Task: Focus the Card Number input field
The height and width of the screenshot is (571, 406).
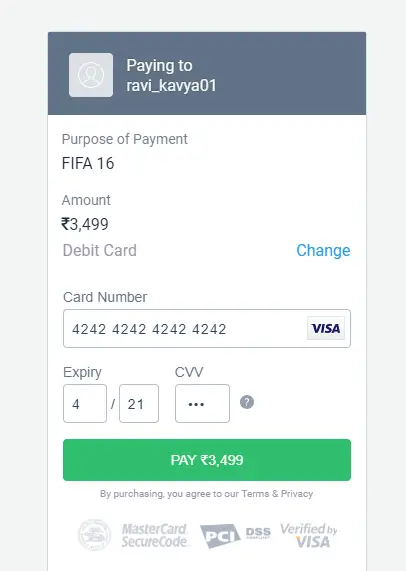Action: pyautogui.click(x=207, y=328)
